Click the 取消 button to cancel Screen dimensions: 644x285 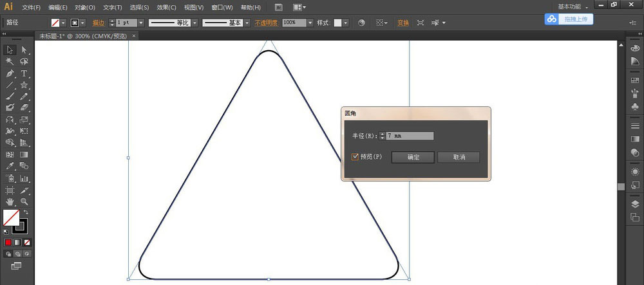(459, 157)
